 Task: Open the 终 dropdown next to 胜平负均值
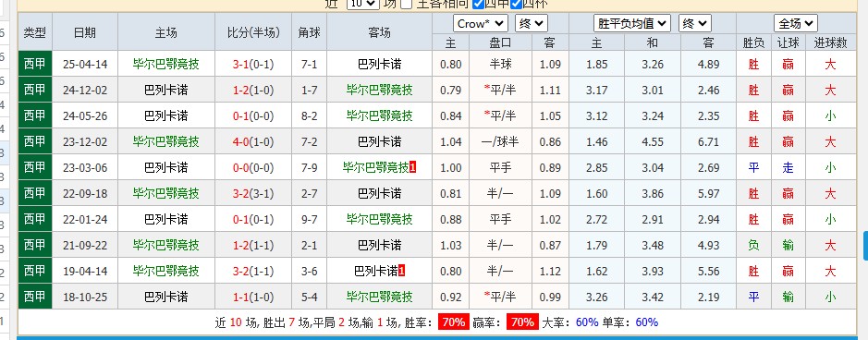(x=695, y=24)
